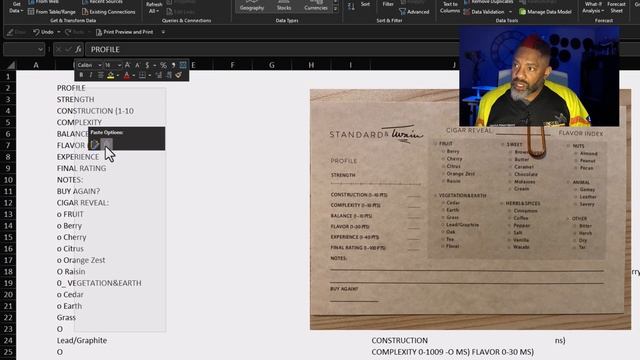Toggle Italic in mini toolbar
This screenshot has height=360, width=640.
click(x=91, y=75)
